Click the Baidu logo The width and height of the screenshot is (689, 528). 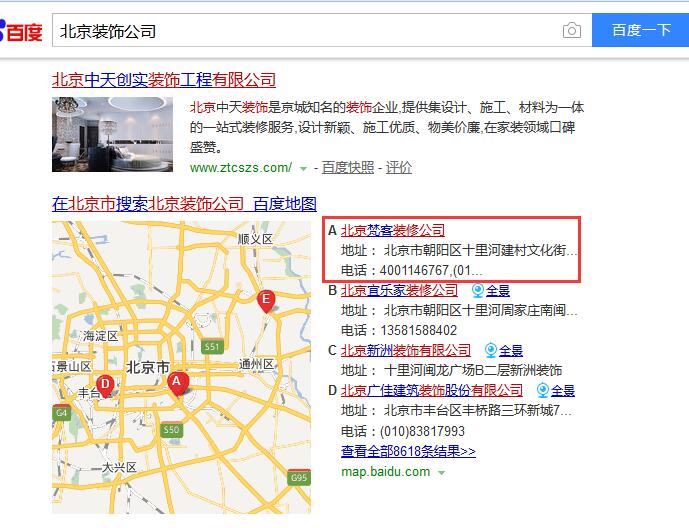click(21, 31)
